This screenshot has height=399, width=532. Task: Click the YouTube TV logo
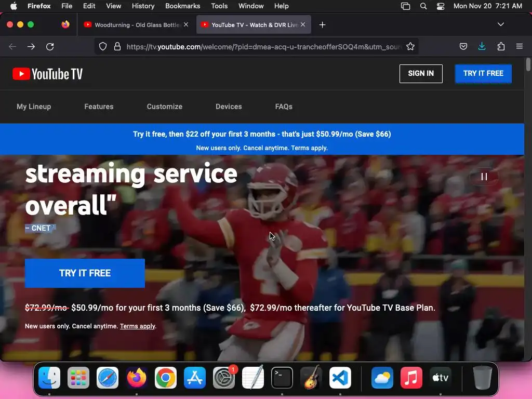pyautogui.click(x=47, y=74)
